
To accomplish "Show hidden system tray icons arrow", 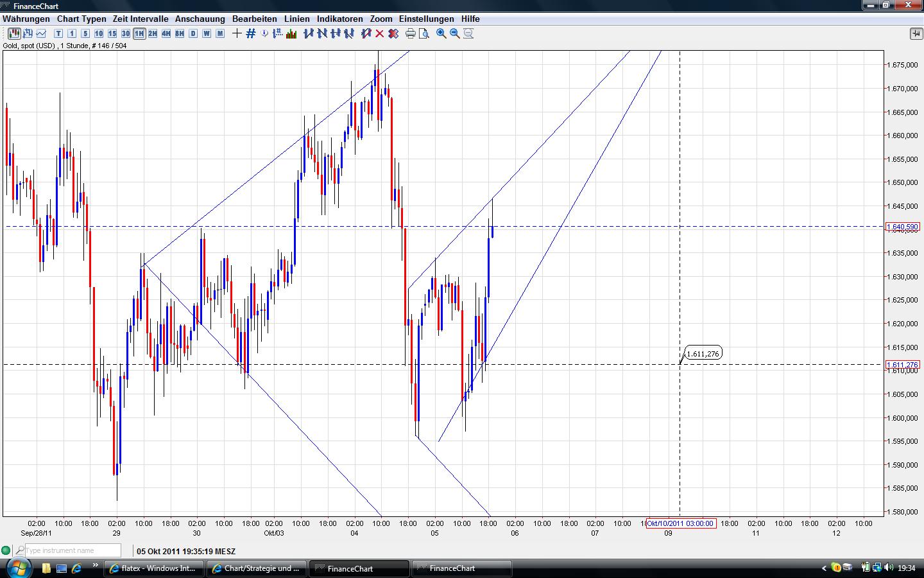I will (x=824, y=568).
